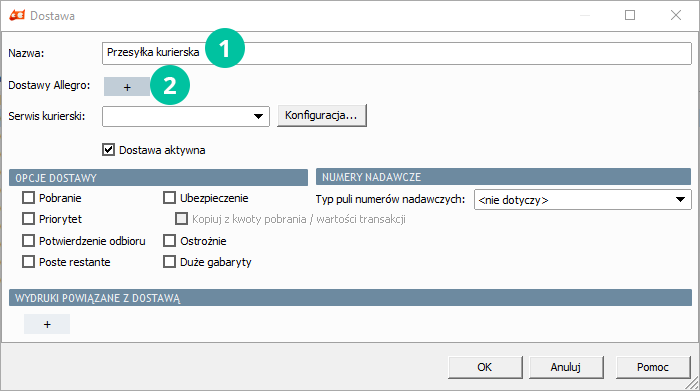The height and width of the screenshot is (391, 700).
Task: Check the Duże gabaryty box
Action: tap(170, 262)
